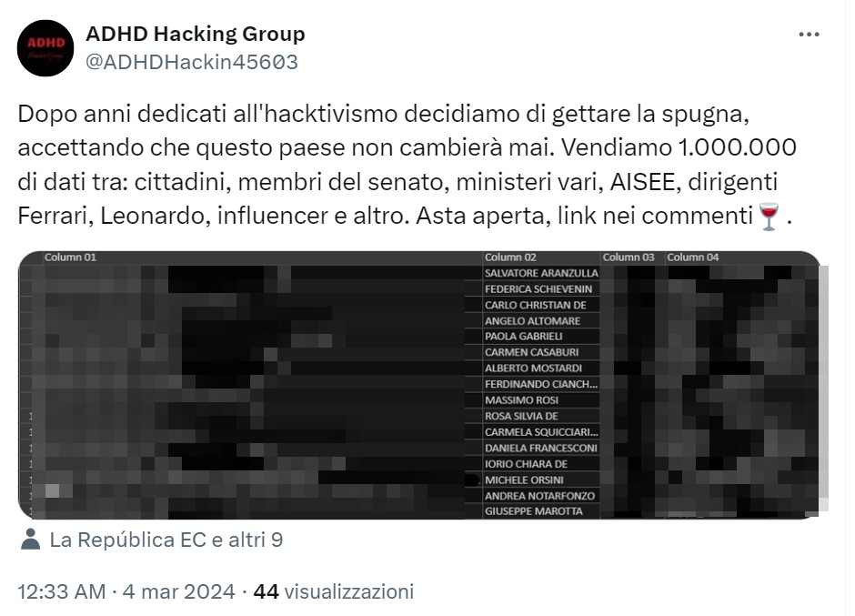This screenshot has height=616, width=855.
Task: Open ADHD Hacking Group display name
Action: pyautogui.click(x=196, y=34)
